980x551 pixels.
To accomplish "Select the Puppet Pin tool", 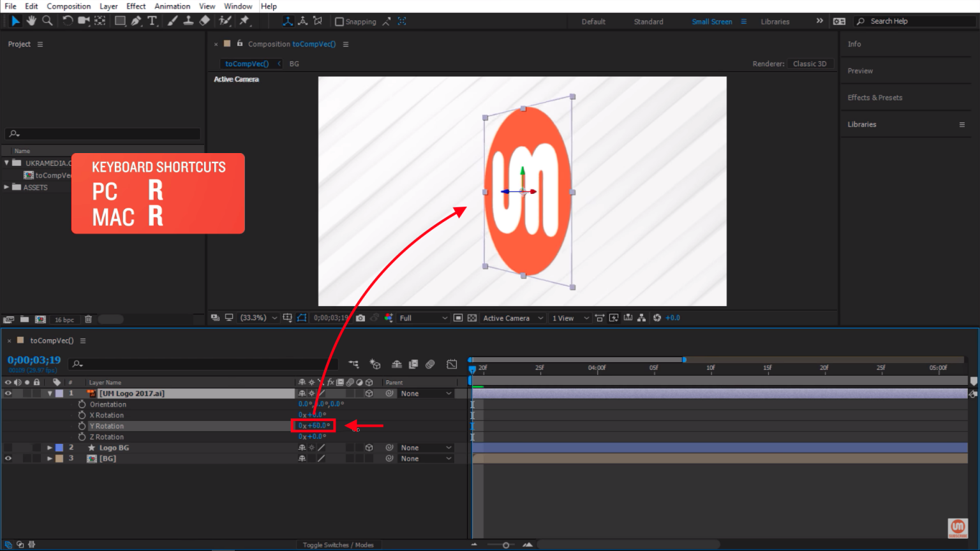I will (x=244, y=21).
